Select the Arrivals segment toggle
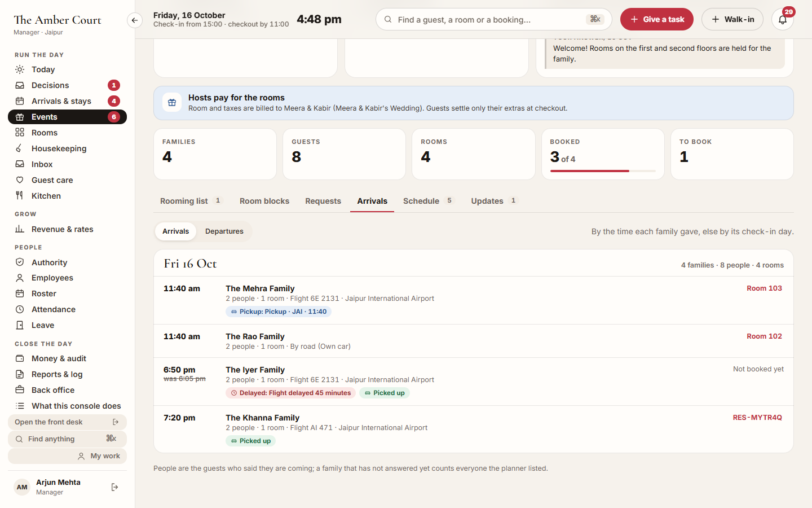 point(176,231)
